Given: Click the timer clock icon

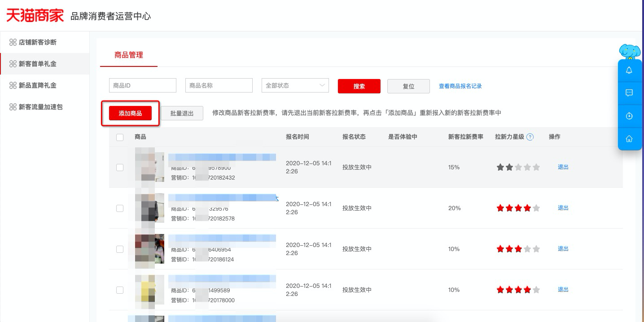Looking at the screenshot, I should [629, 116].
